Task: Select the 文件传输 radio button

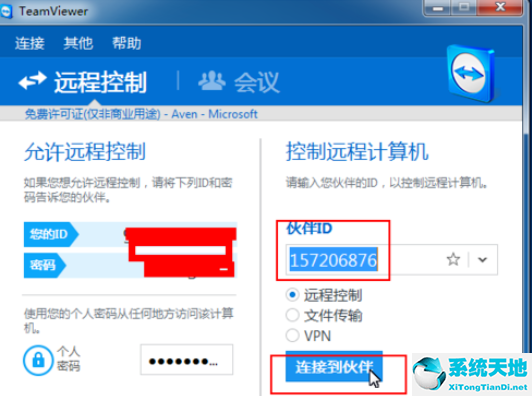Action: pyautogui.click(x=292, y=315)
